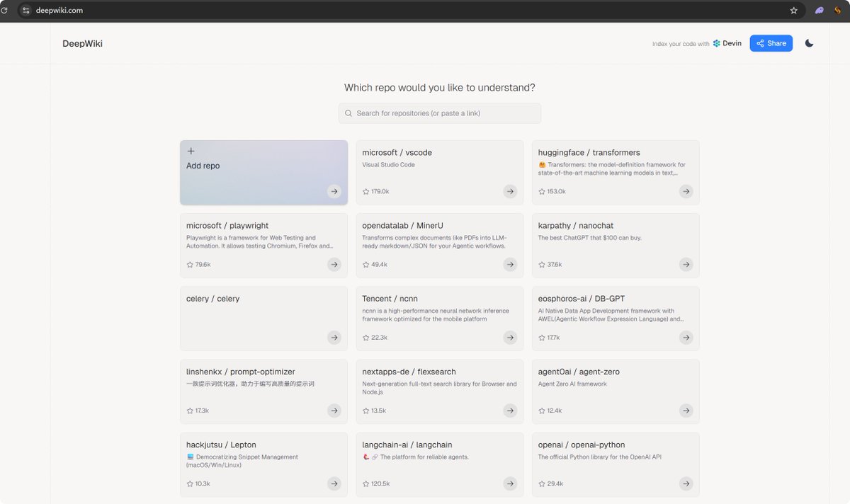
Task: Click the arrow on nextapps-de / flexsearch card
Action: (510, 411)
